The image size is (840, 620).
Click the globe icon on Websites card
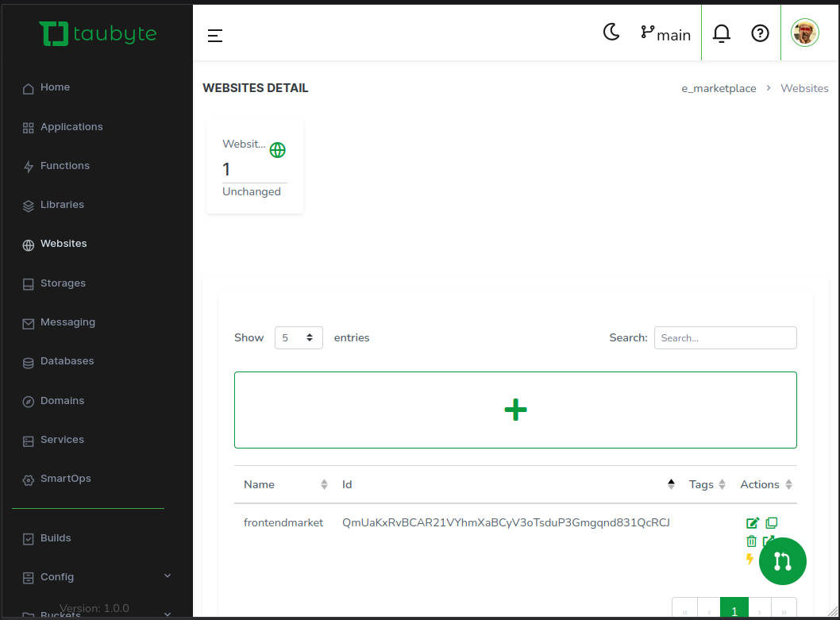[278, 150]
